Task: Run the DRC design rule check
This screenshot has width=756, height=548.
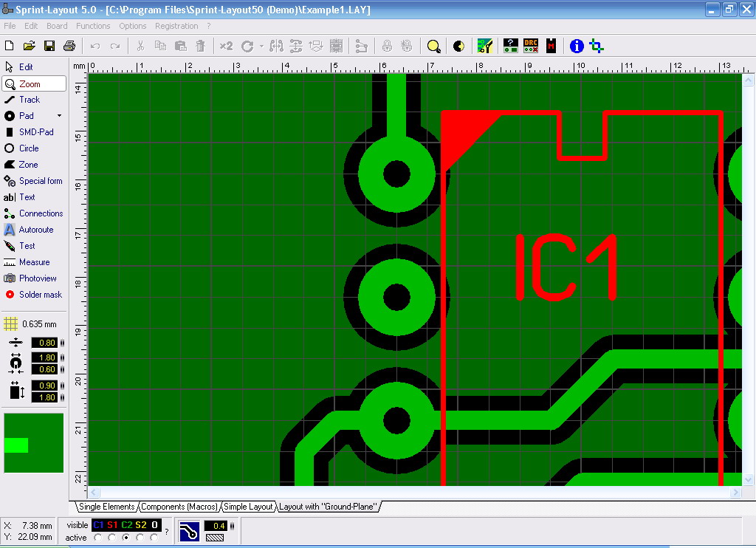Action: pyautogui.click(x=531, y=46)
